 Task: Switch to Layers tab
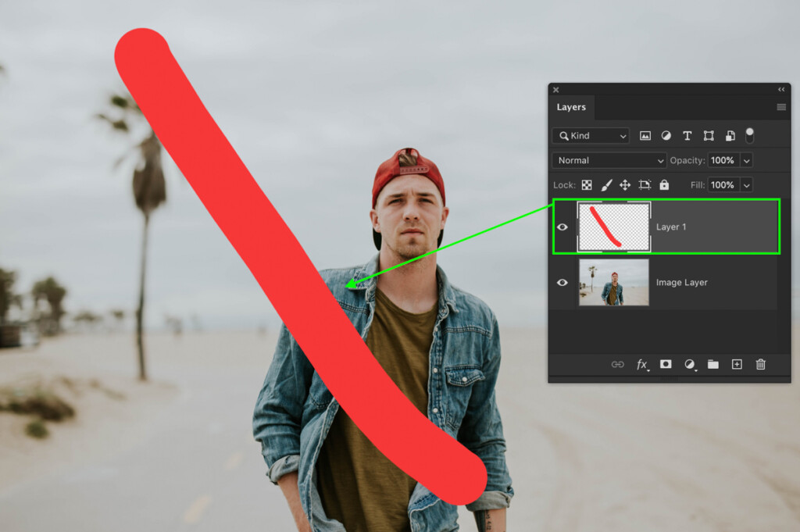[571, 107]
